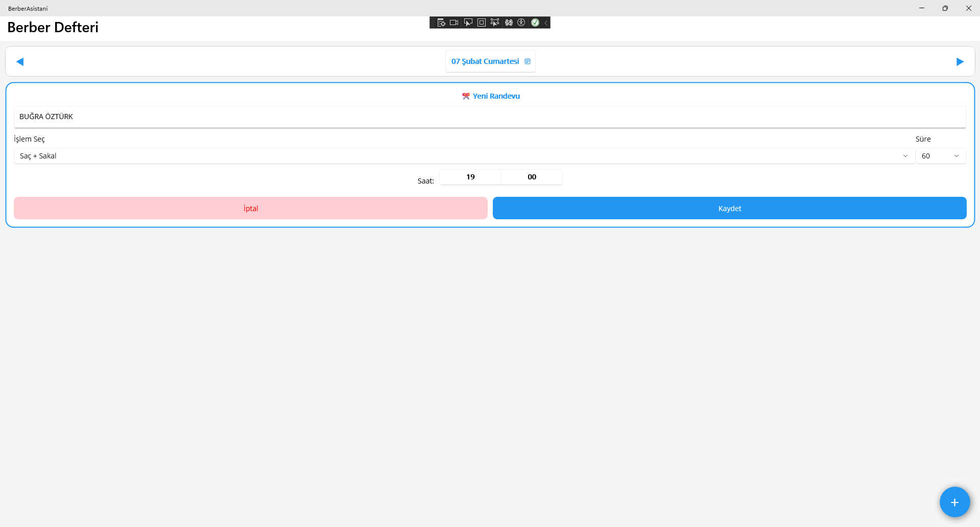Save the appointment with Kaydet

point(729,209)
